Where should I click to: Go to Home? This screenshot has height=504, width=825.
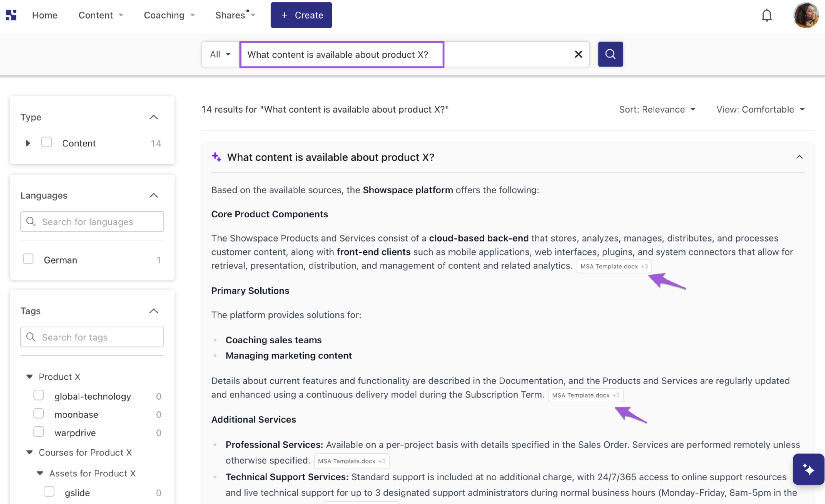[x=45, y=15]
